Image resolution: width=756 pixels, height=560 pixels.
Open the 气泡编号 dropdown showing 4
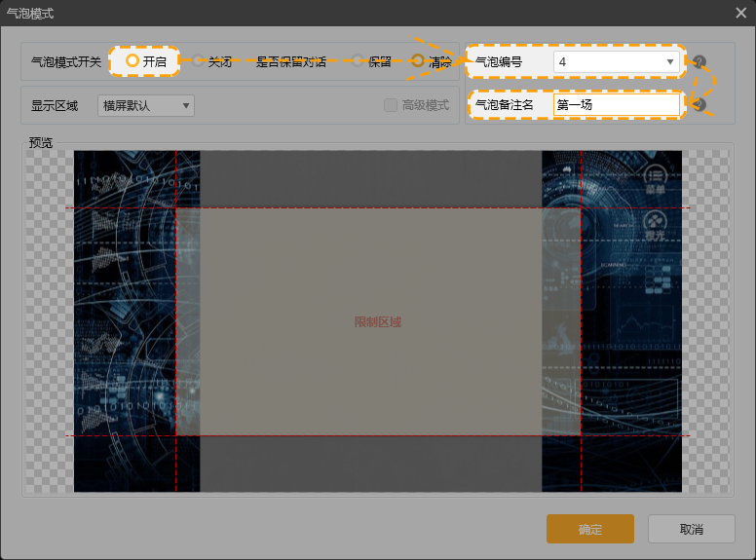coord(616,62)
